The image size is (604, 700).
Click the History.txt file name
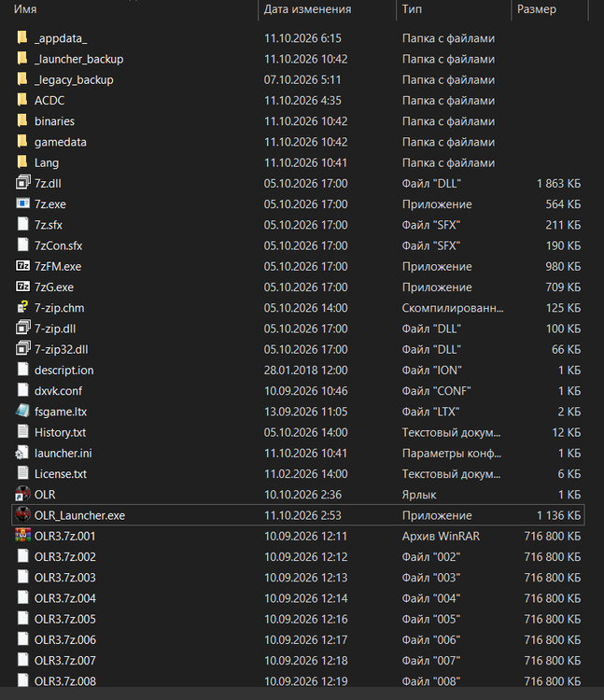61,432
